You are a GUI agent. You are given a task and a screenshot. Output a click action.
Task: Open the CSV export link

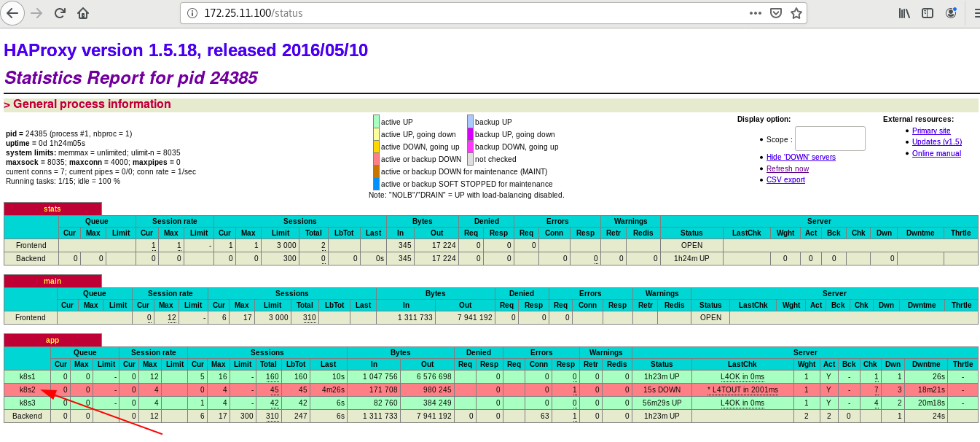point(785,179)
